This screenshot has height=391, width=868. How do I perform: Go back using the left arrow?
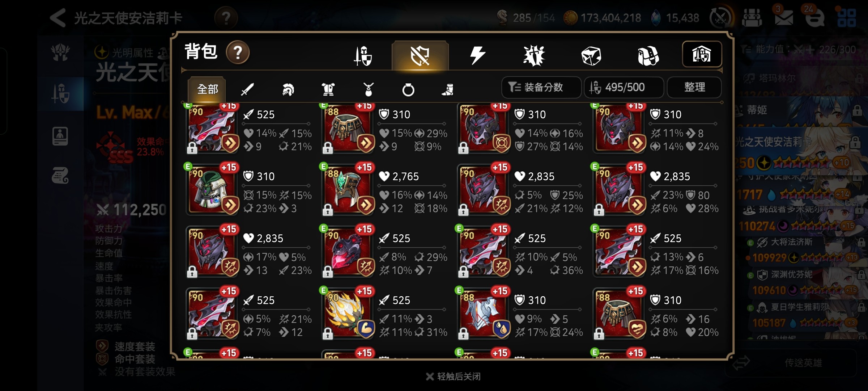pyautogui.click(x=58, y=18)
